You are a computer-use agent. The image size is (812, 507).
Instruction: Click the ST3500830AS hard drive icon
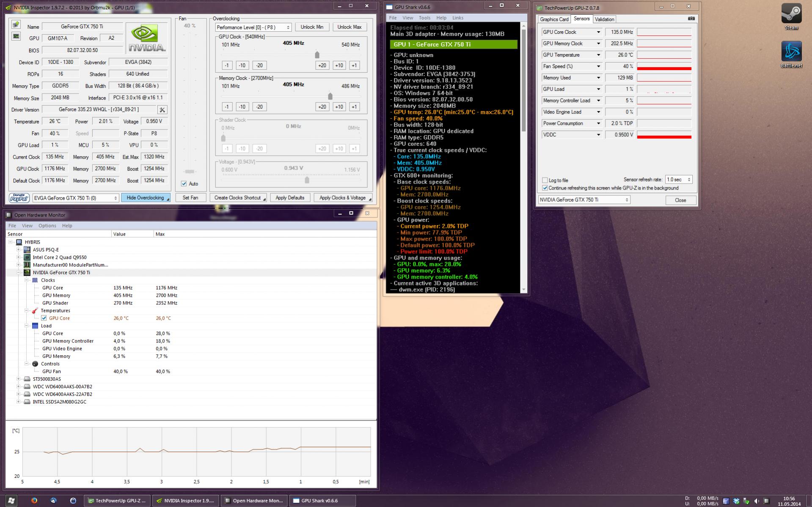tap(27, 379)
